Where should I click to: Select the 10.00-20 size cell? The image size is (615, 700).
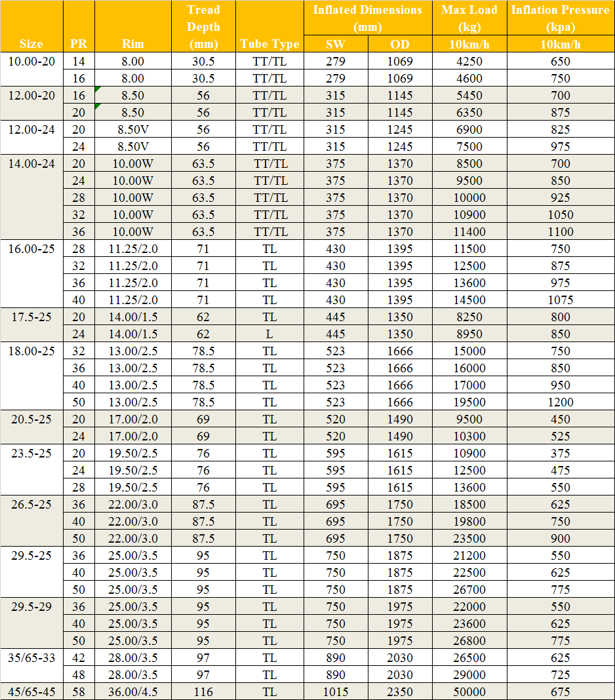pyautogui.click(x=31, y=61)
